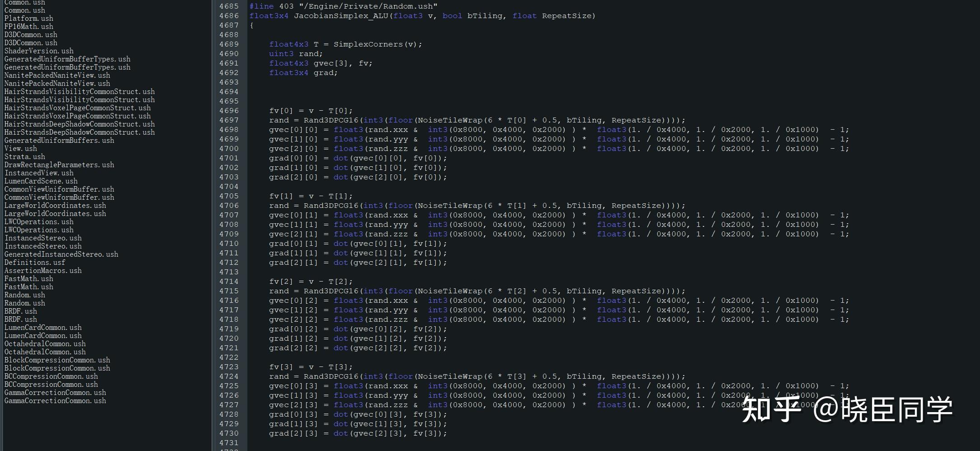Click the 'gvec[2][1] =' assignment line
The image size is (980, 451).
pyautogui.click(x=559, y=234)
